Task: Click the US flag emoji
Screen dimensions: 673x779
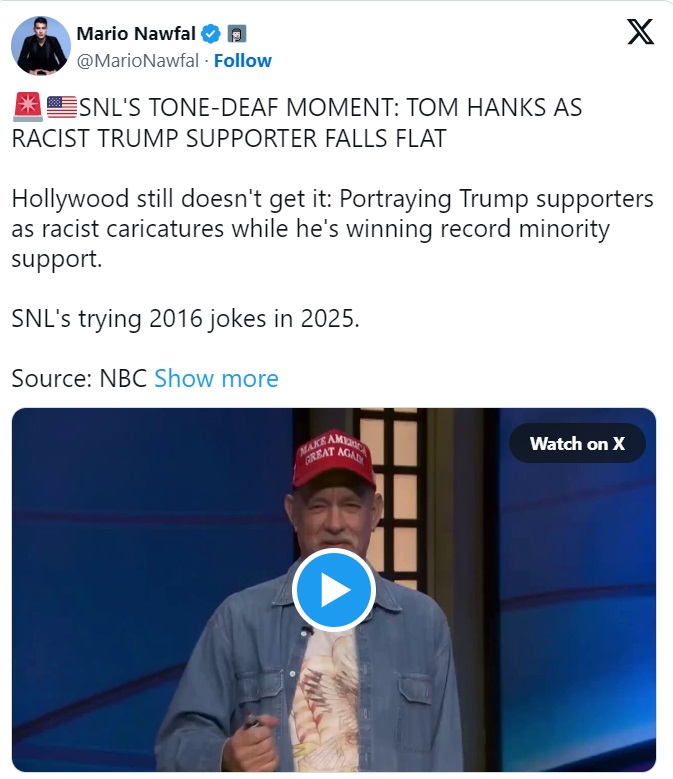Action: 61,106
